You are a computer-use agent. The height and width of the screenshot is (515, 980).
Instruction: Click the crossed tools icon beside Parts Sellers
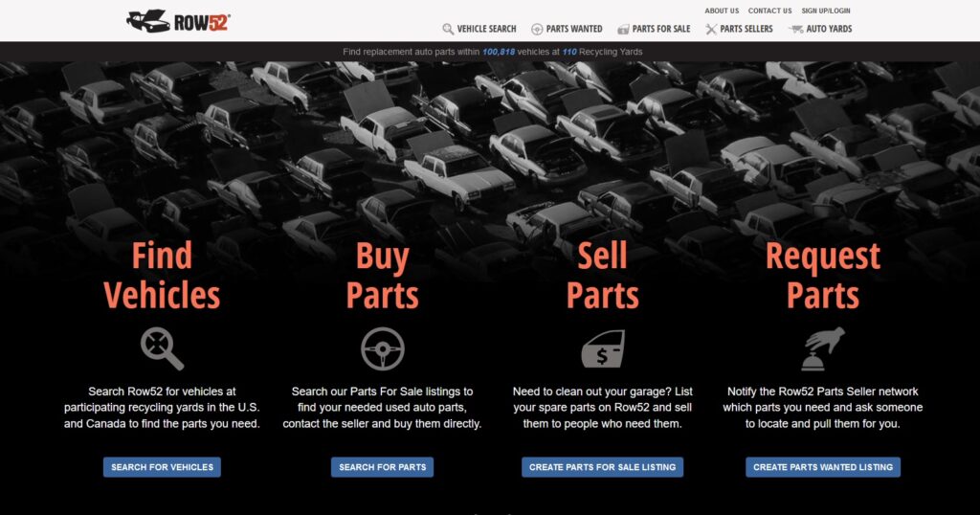tap(711, 29)
